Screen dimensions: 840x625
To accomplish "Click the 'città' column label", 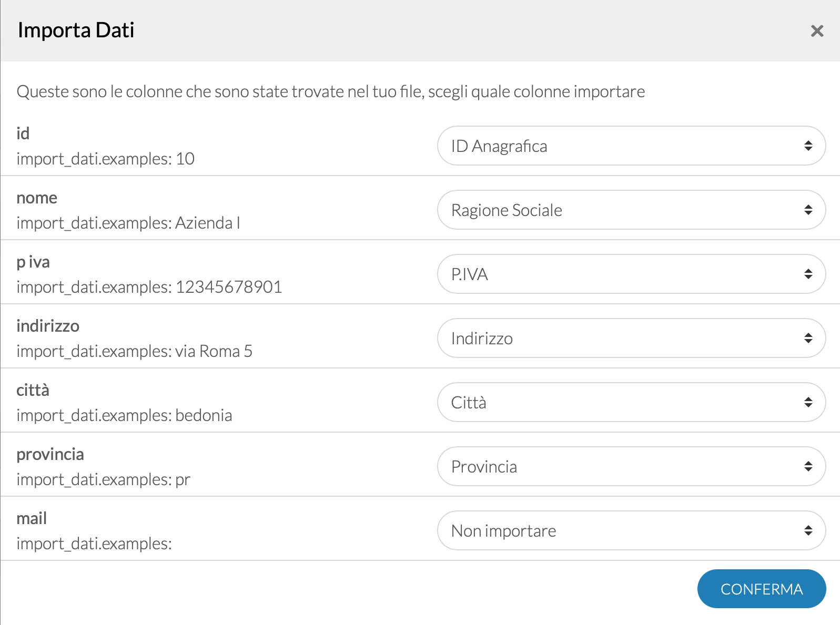I will click(x=33, y=390).
